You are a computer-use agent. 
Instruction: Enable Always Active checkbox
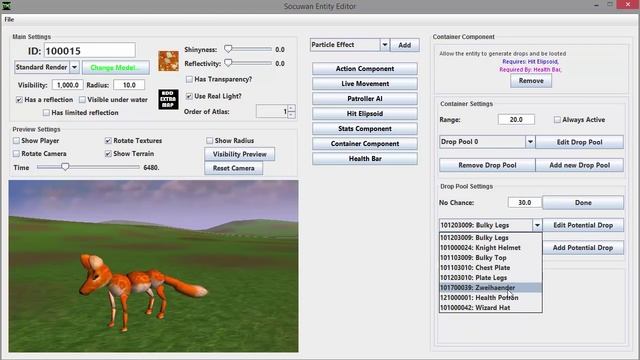(557, 120)
